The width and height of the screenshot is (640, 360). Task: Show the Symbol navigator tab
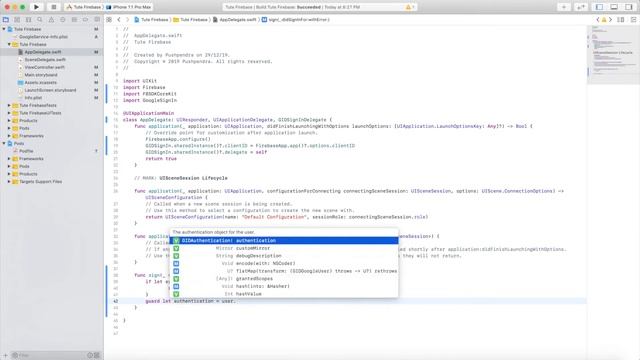tap(29, 20)
